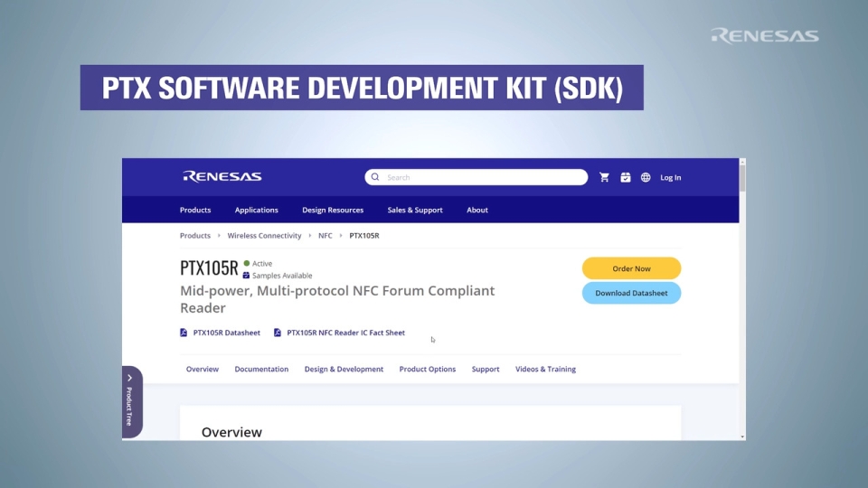Image resolution: width=868 pixels, height=488 pixels.
Task: Click the Samples Available icon
Action: pyautogui.click(x=246, y=275)
